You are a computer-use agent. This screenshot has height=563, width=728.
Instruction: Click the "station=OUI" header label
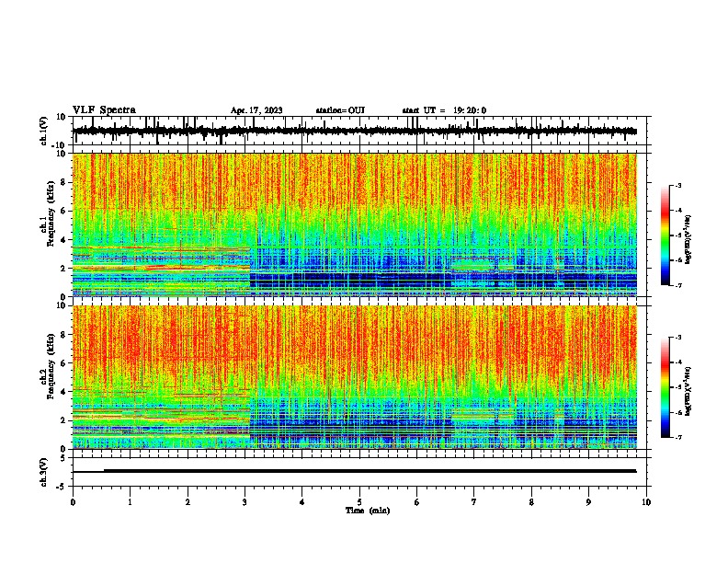click(340, 110)
